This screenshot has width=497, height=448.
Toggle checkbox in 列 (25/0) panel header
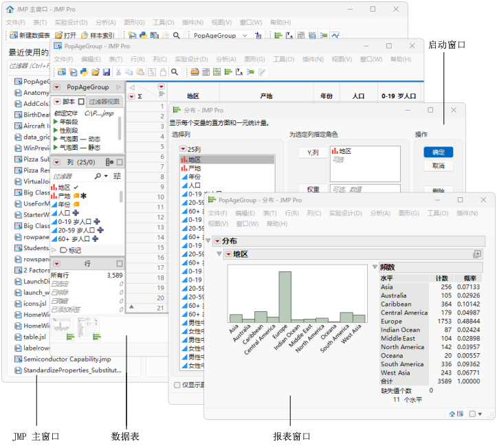coord(120,162)
